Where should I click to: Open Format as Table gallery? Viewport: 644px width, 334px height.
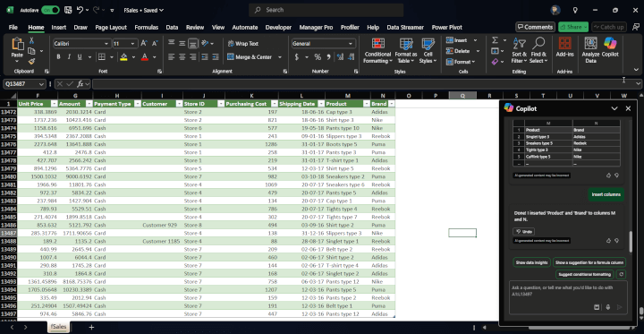[x=406, y=51]
